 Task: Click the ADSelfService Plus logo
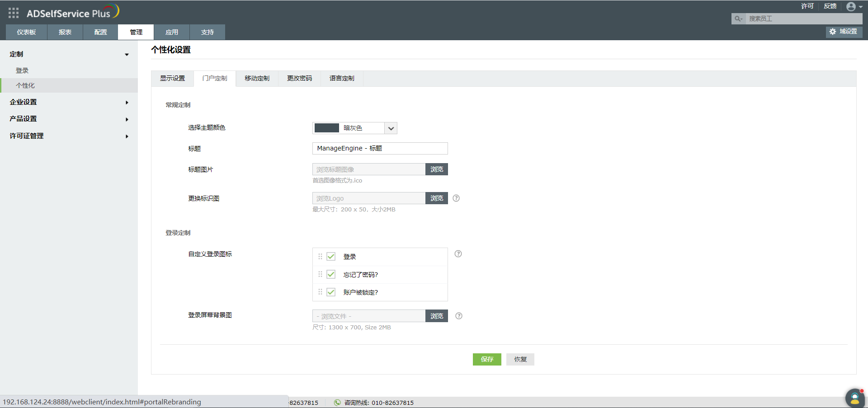[73, 12]
